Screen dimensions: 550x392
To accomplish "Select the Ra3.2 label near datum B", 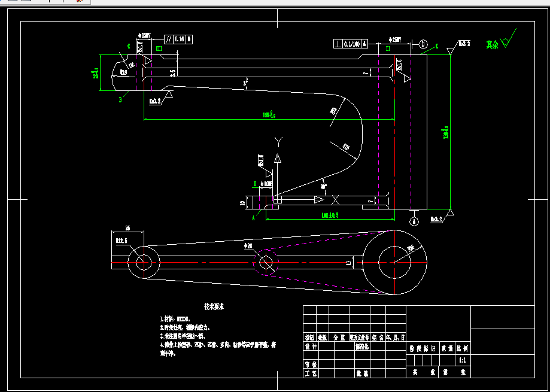I will tap(154, 101).
